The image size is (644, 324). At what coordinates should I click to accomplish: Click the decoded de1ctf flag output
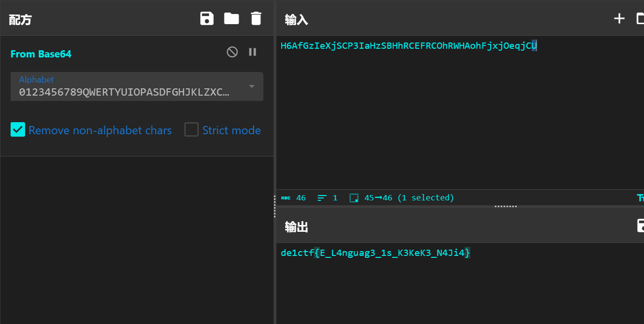coord(375,253)
